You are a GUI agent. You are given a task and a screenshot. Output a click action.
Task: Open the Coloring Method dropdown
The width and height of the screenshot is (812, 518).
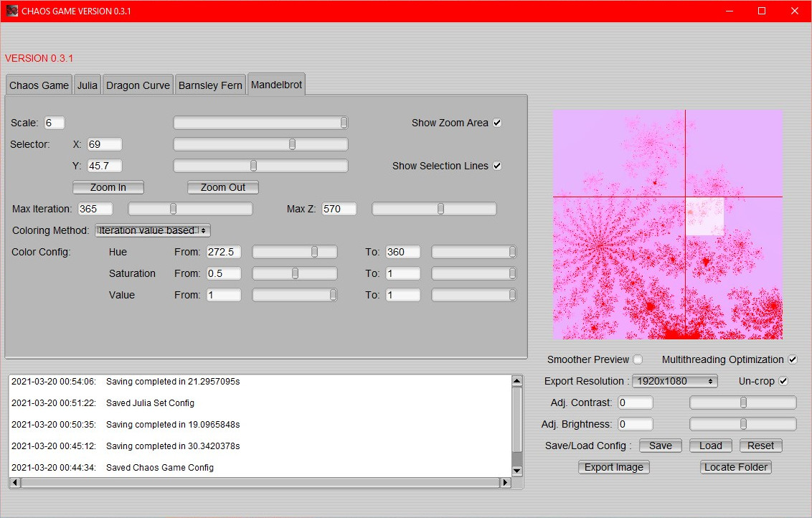click(153, 230)
